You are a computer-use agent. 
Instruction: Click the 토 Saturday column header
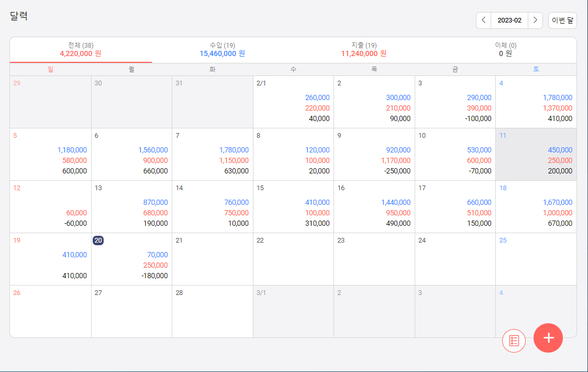(x=536, y=69)
